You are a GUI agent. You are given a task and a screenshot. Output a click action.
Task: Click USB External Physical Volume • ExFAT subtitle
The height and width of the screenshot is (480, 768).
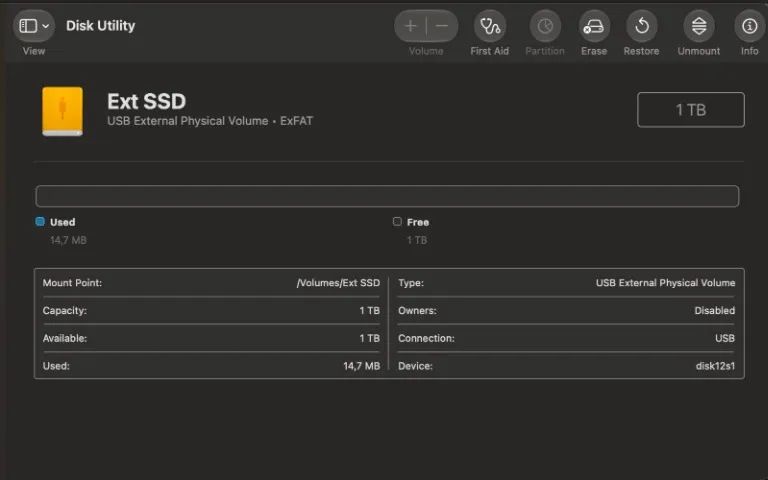pyautogui.click(x=210, y=121)
